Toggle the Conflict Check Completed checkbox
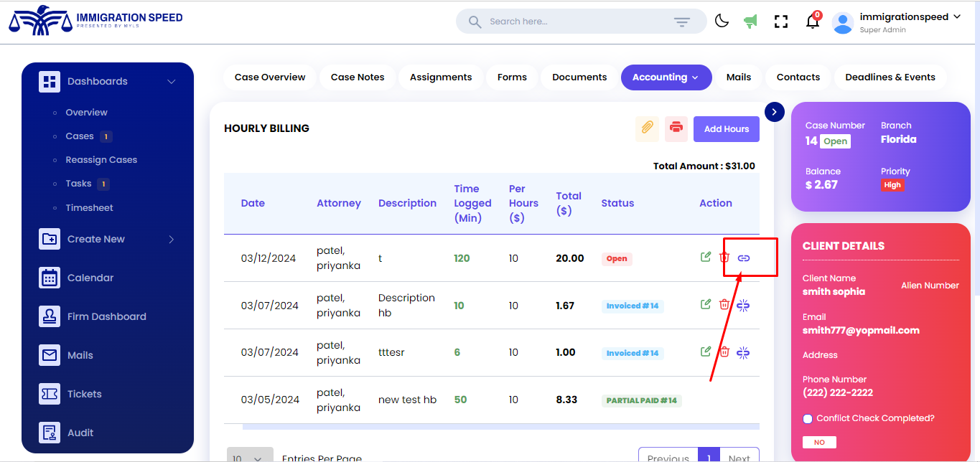Image resolution: width=980 pixels, height=462 pixels. point(807,418)
